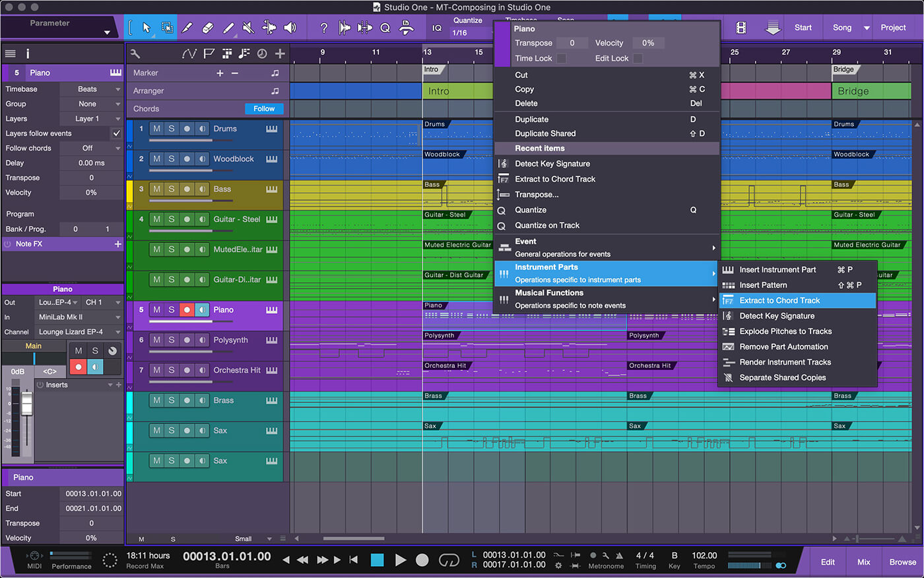Activate the Paint pencil tool

click(x=228, y=28)
